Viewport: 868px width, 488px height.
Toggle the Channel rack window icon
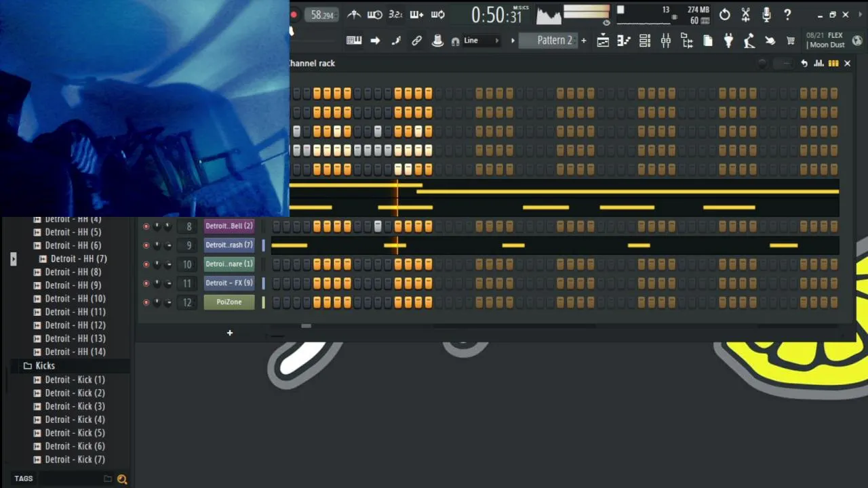[x=645, y=41]
